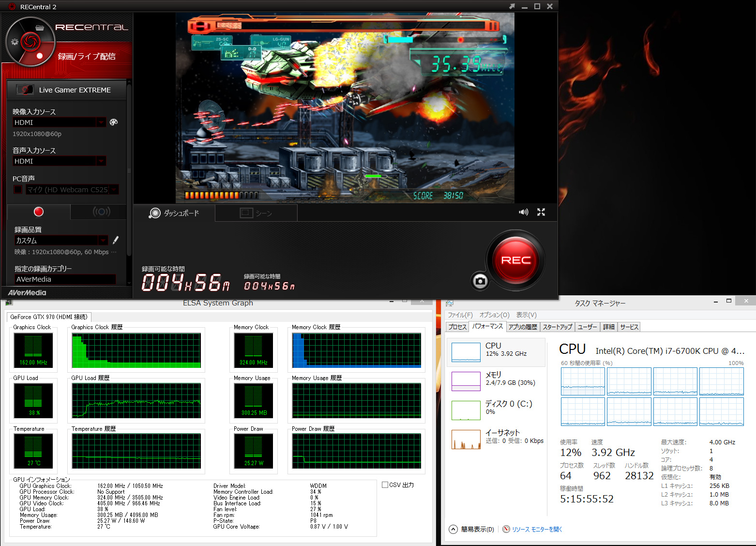Select イーサネット in Task Manager sidebar
Viewport: 756px width, 546px height.
pos(497,439)
